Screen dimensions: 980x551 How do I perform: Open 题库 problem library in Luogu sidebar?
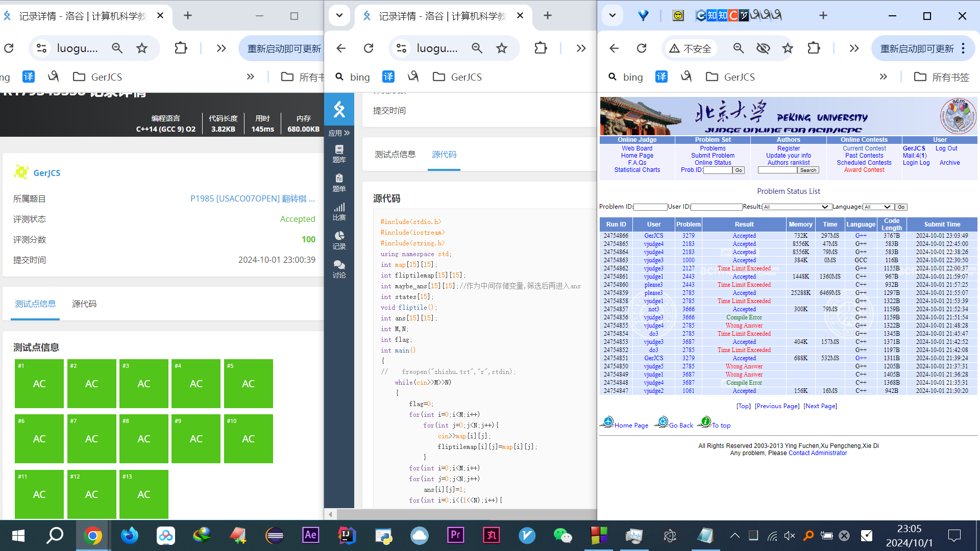pyautogui.click(x=339, y=153)
